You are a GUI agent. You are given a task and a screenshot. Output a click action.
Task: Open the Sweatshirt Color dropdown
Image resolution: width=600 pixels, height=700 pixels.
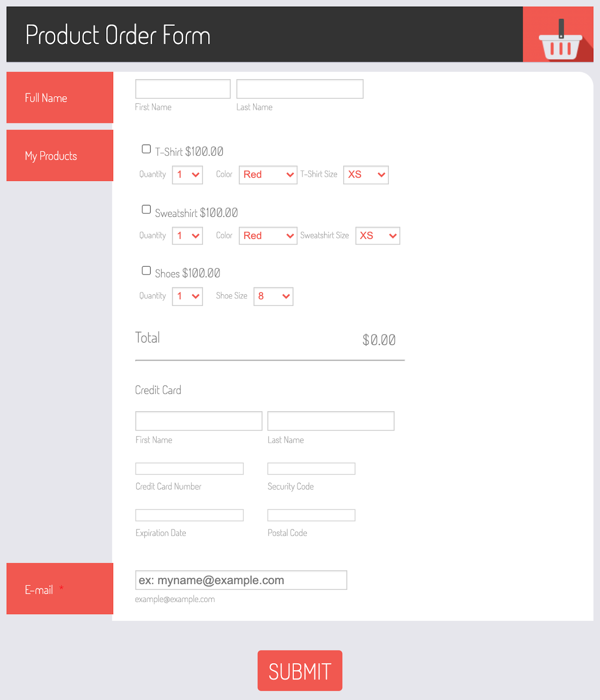pyautogui.click(x=268, y=235)
